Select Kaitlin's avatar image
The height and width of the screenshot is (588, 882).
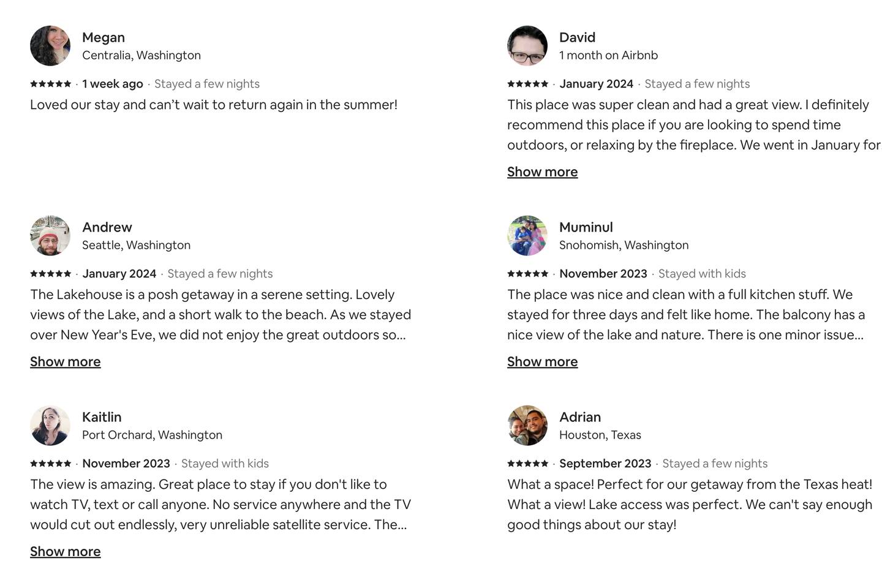pyautogui.click(x=50, y=426)
